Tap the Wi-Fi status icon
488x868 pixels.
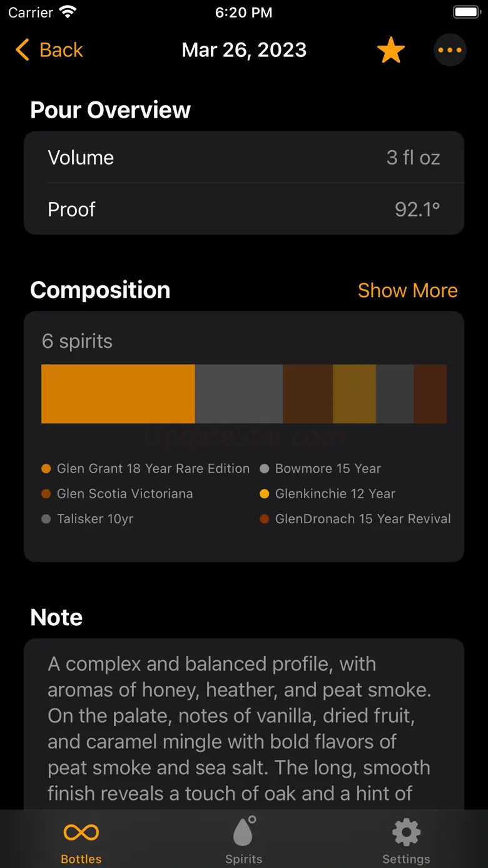68,13
